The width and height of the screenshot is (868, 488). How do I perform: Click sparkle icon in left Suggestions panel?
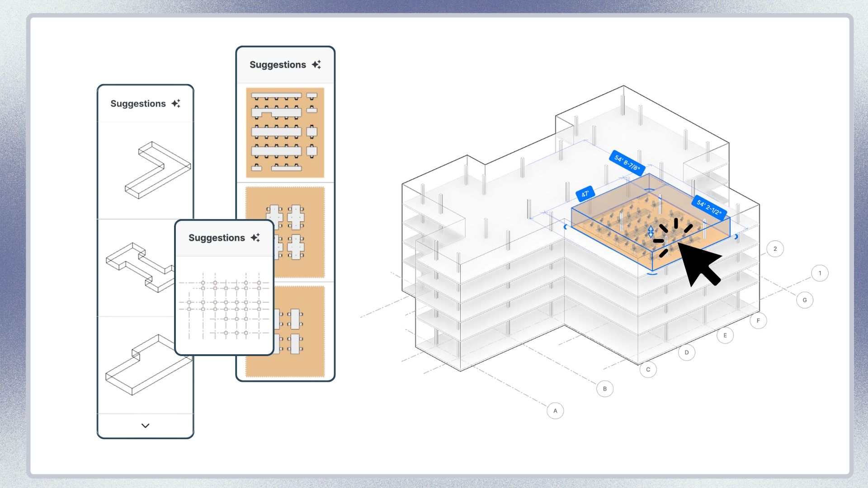tap(176, 103)
